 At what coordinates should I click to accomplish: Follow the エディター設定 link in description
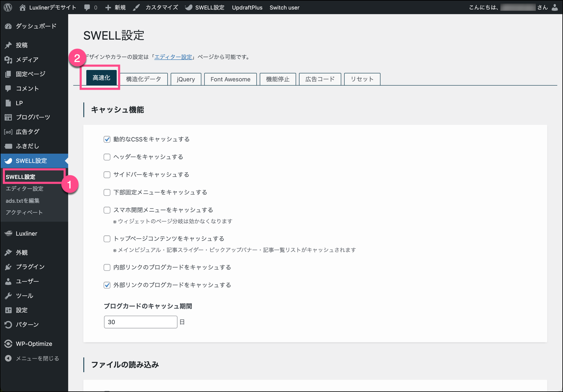tap(173, 57)
